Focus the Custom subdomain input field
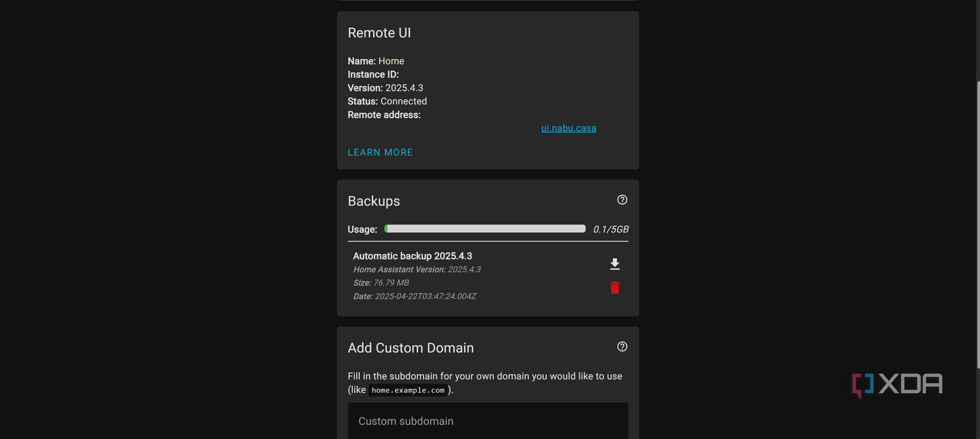 488,421
